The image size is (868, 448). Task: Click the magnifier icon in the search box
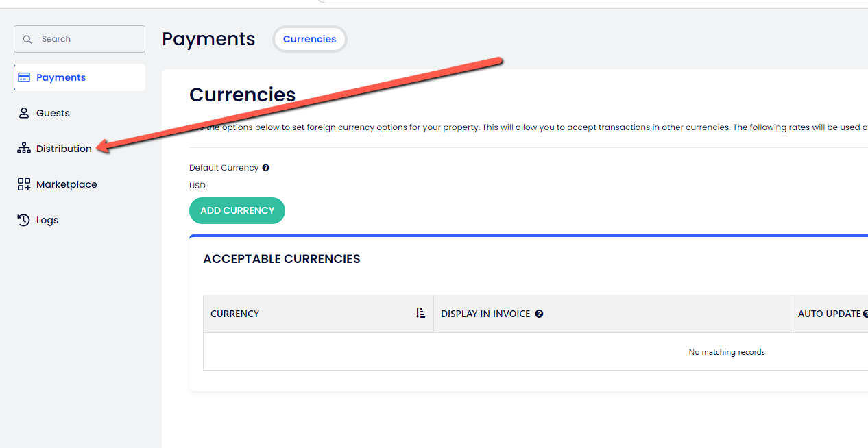point(27,40)
